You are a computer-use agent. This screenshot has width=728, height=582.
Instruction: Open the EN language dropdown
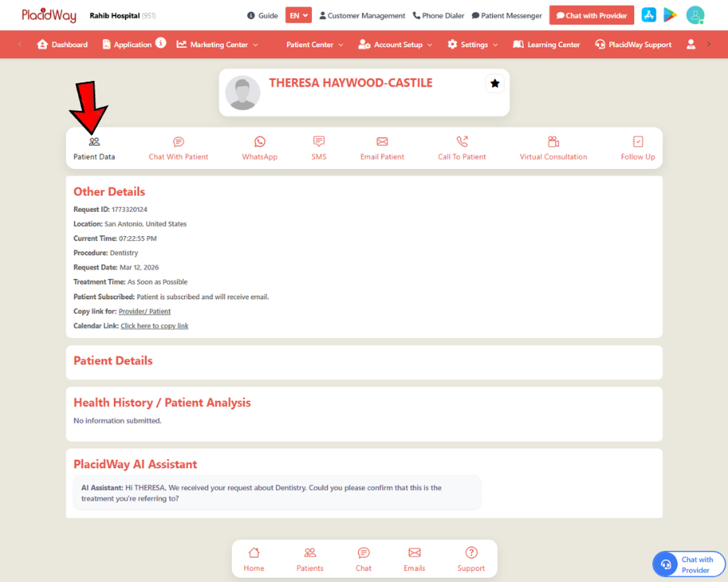point(298,15)
